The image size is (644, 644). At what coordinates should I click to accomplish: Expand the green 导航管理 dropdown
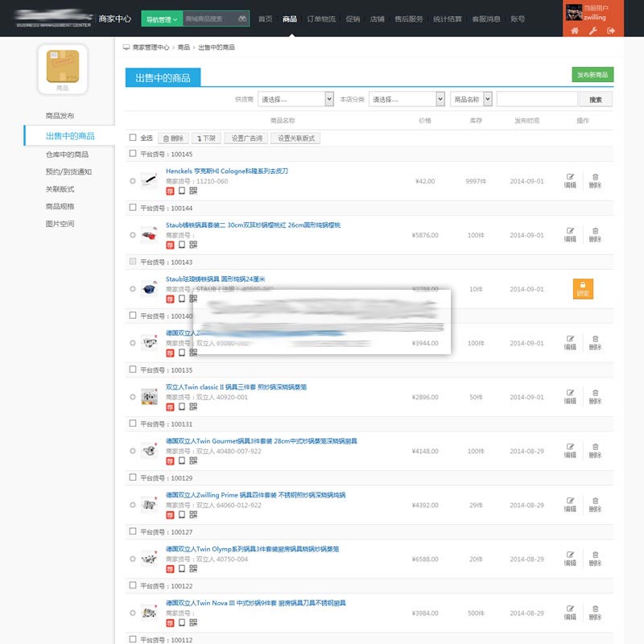click(x=162, y=19)
